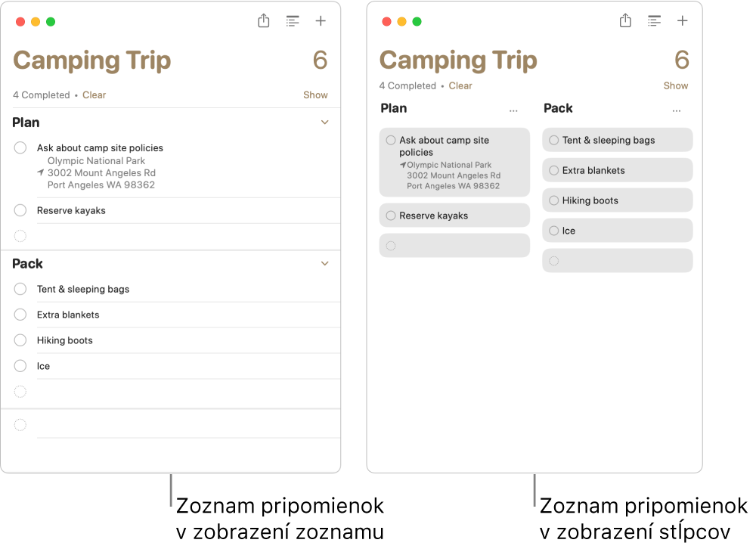The image size is (756, 549).
Task: Click the share icon in the right column-view window
Action: (x=625, y=20)
